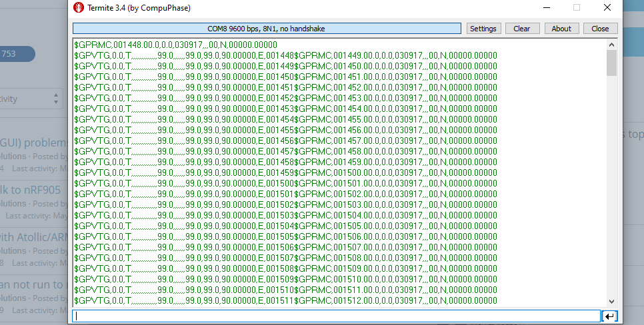The width and height of the screenshot is (644, 325).
Task: Click the scrollbar up arrow
Action: [x=611, y=45]
